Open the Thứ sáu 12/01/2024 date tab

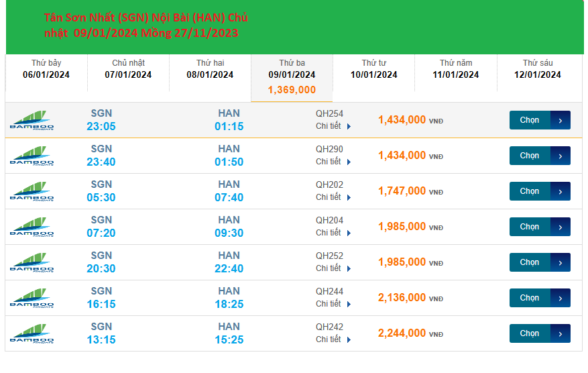538,69
